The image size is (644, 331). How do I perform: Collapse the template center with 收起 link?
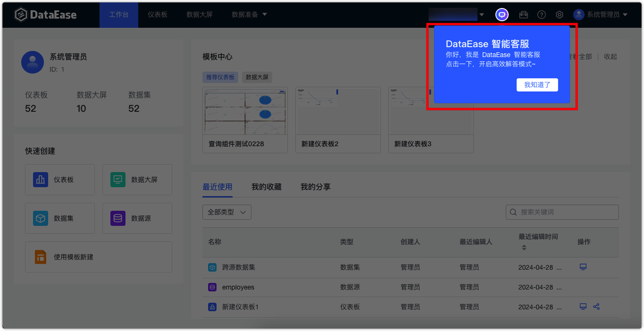(610, 56)
